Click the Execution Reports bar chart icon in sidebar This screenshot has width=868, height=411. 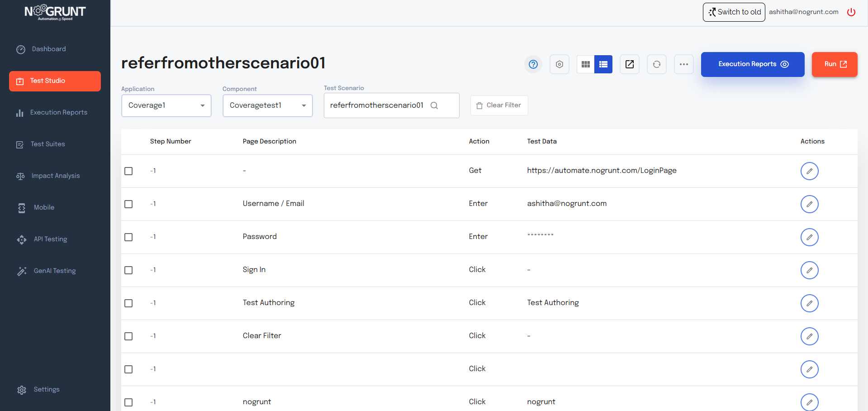[19, 113]
